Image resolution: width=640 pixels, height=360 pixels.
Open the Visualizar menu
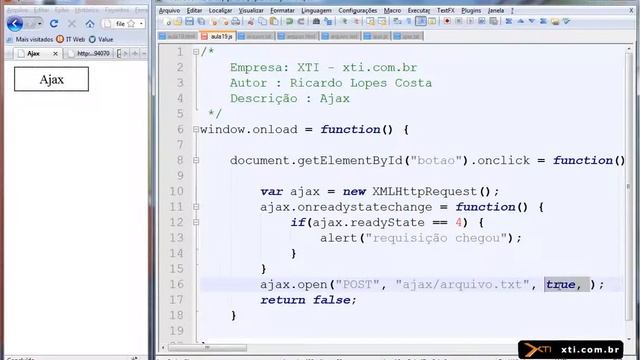(251, 10)
